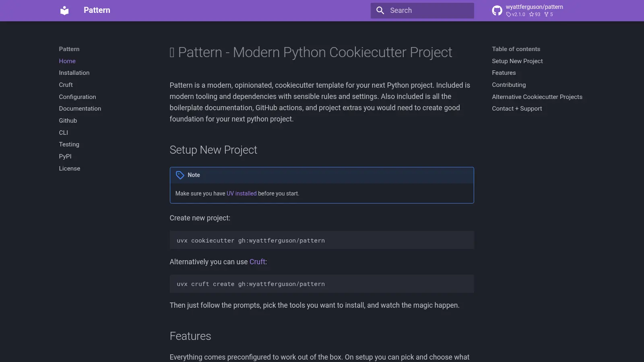Click the uvx cruft create code block
Viewport: 644px width, 362px height.
coord(322,284)
